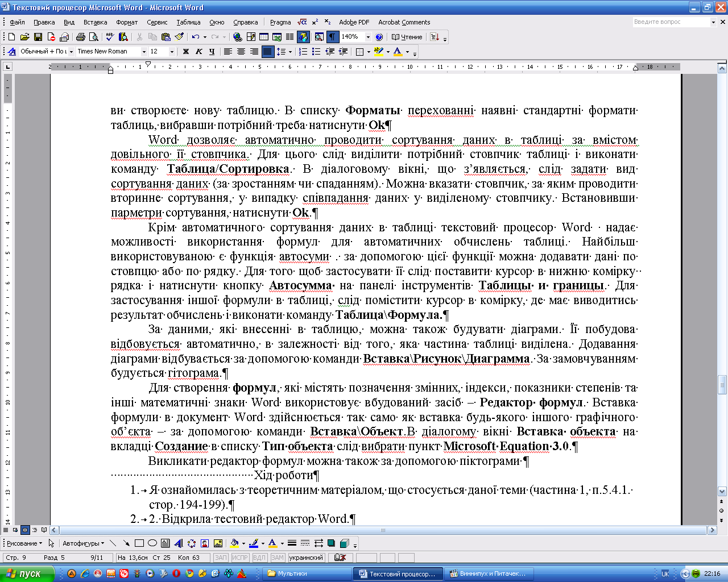Toggle the ЗАМ overtype indicator

point(278,558)
